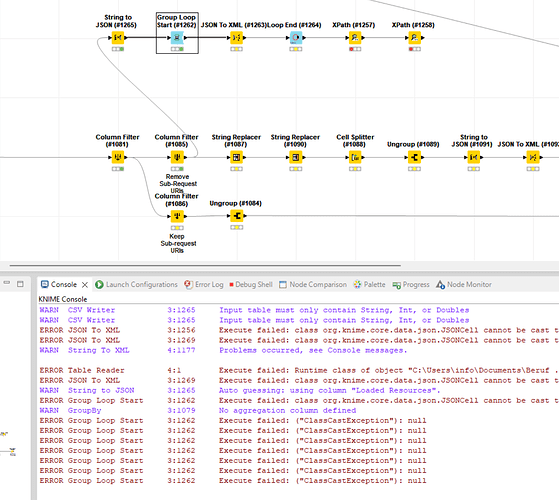The width and height of the screenshot is (559, 500).
Task: Click the workflow editor horizontal scrollbar
Action: [x=205, y=266]
